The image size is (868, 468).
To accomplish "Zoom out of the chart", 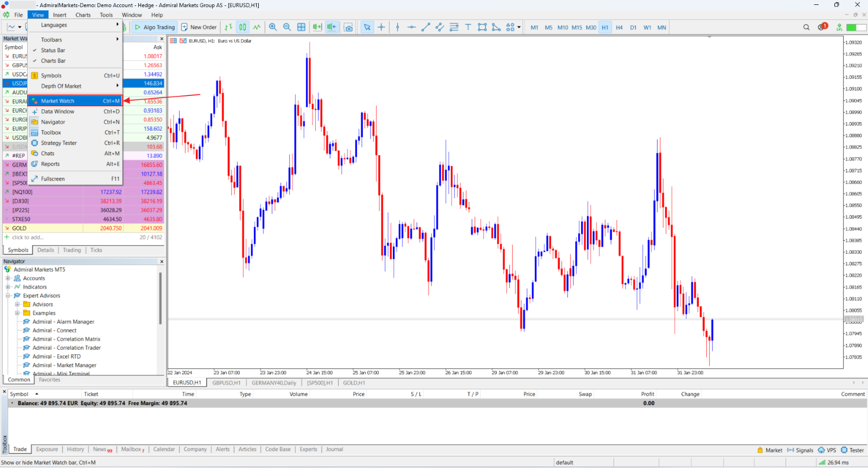I will (x=287, y=27).
